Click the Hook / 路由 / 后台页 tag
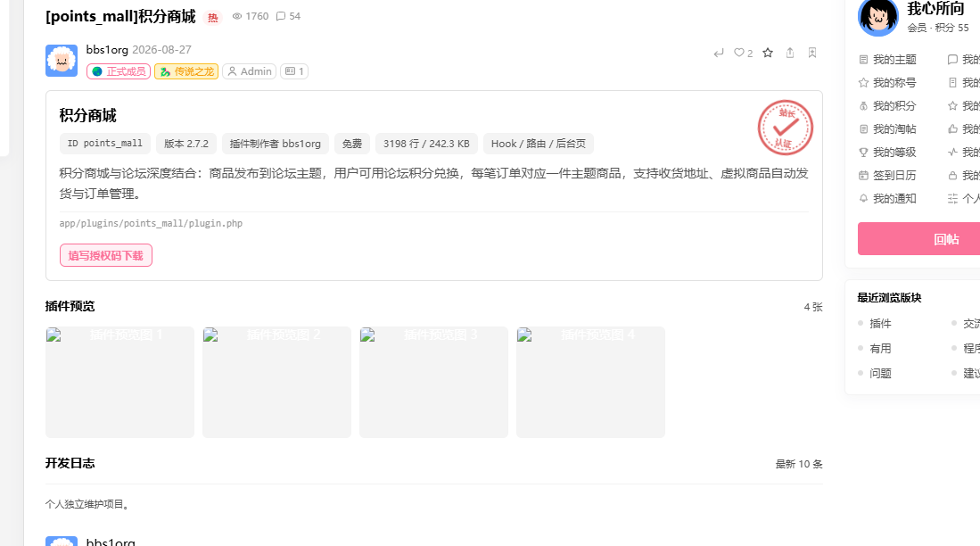This screenshot has width=980, height=546. [538, 144]
